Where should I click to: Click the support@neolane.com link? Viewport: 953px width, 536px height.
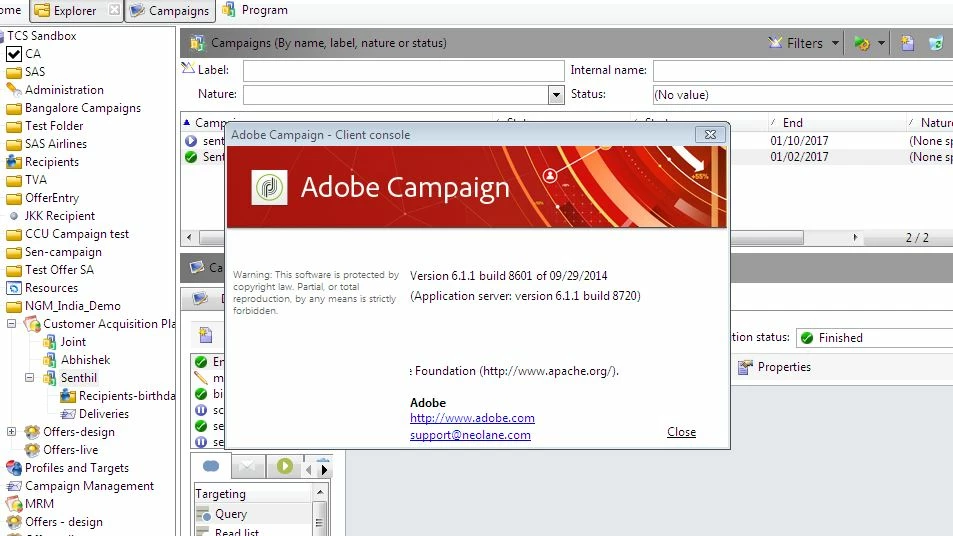(470, 435)
